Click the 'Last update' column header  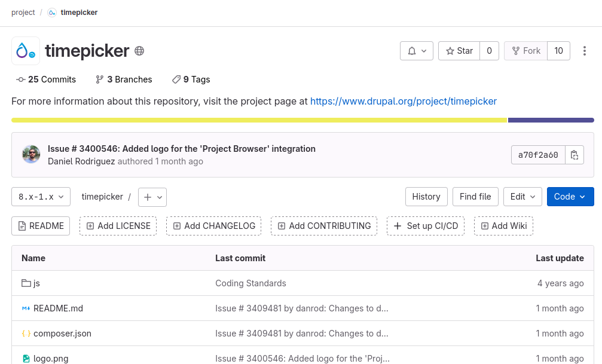click(x=560, y=258)
